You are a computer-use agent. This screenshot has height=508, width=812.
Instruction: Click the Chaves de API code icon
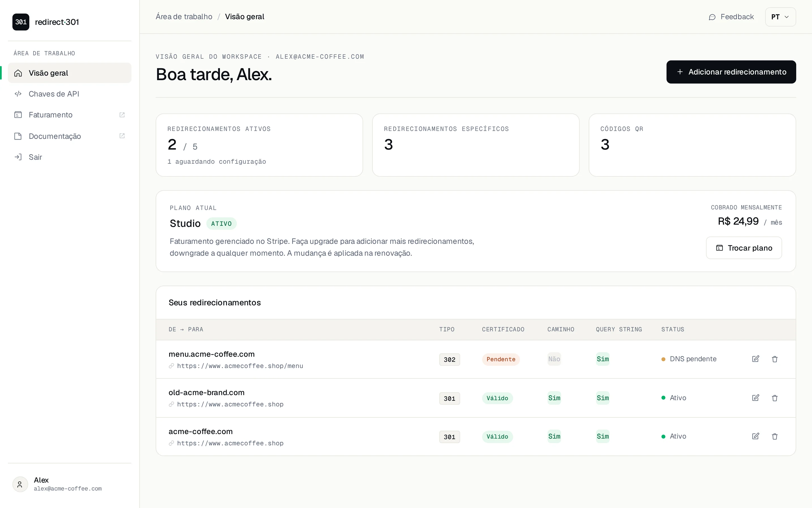[18, 94]
